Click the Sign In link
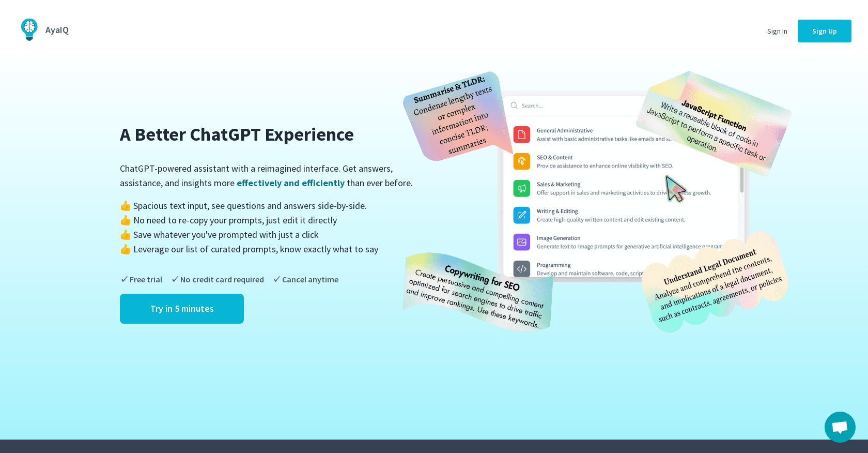This screenshot has width=868, height=453. point(777,31)
